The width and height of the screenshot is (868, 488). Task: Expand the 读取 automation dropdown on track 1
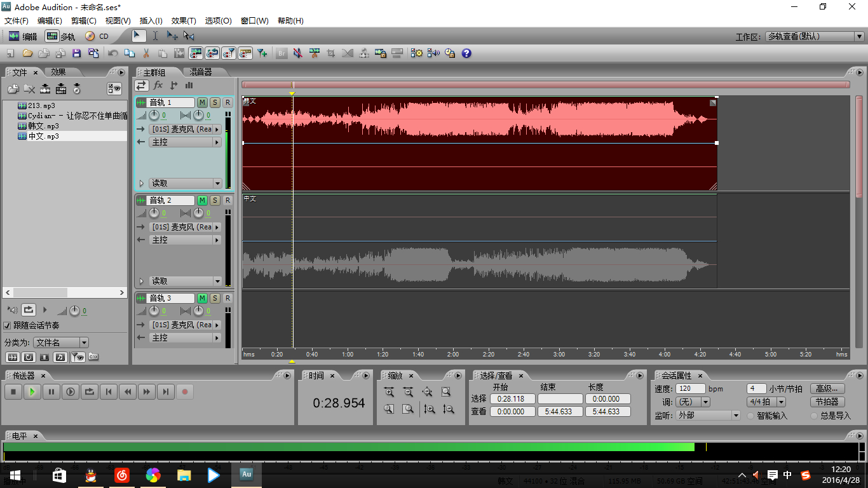pos(217,183)
